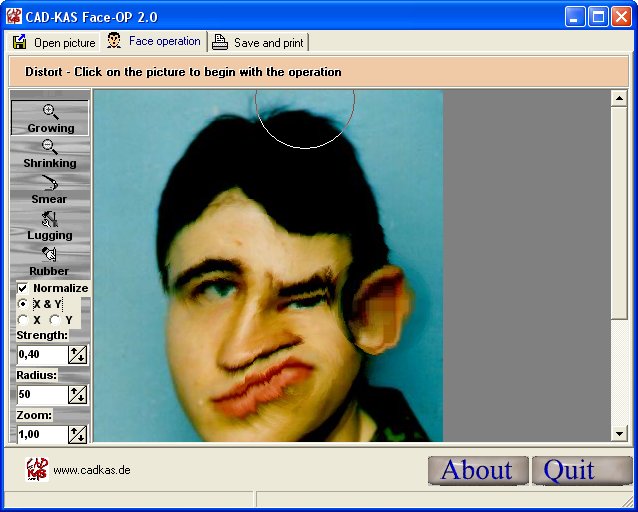The image size is (638, 512).
Task: Click the Radius spinner arrows
Action: [77, 394]
